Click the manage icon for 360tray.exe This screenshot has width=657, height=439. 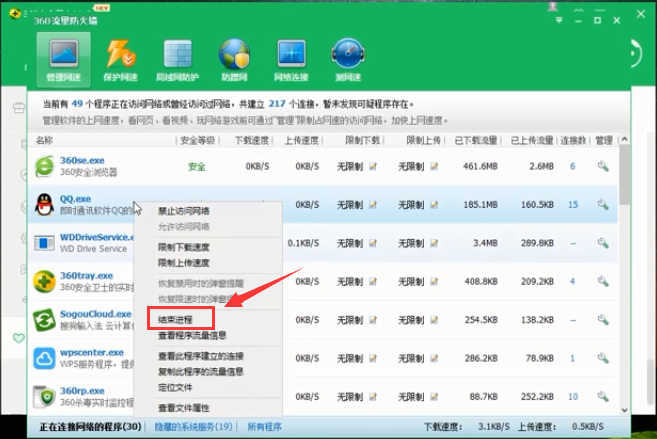pyautogui.click(x=603, y=281)
